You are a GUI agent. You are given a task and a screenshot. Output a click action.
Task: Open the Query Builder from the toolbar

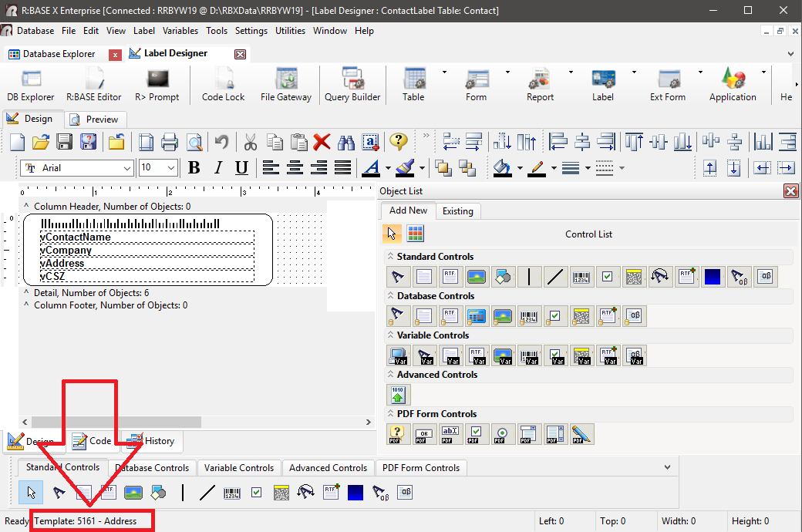(x=352, y=84)
